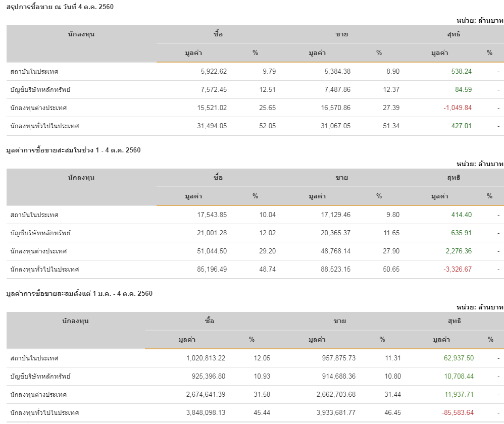Click the "ซื้อ" column header in the 4 ต.ค. summary table
Image resolution: width=504 pixels, height=424 pixels.
218,34
